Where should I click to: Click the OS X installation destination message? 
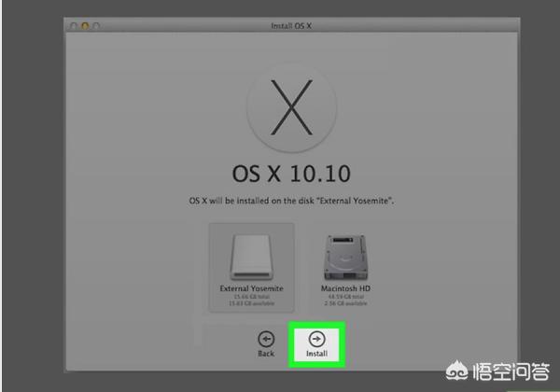pos(291,201)
